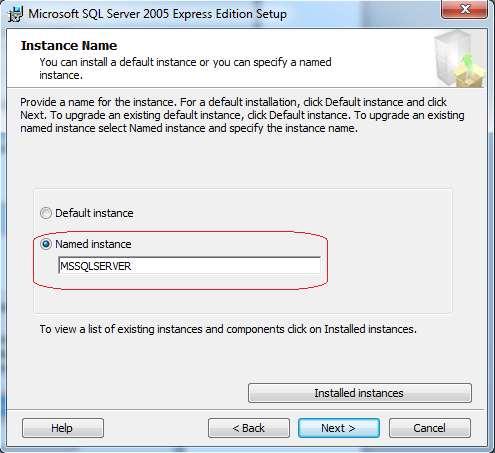Screen dimensions: 495x453
Task: Click the existing instances hint text
Action: 228,329
